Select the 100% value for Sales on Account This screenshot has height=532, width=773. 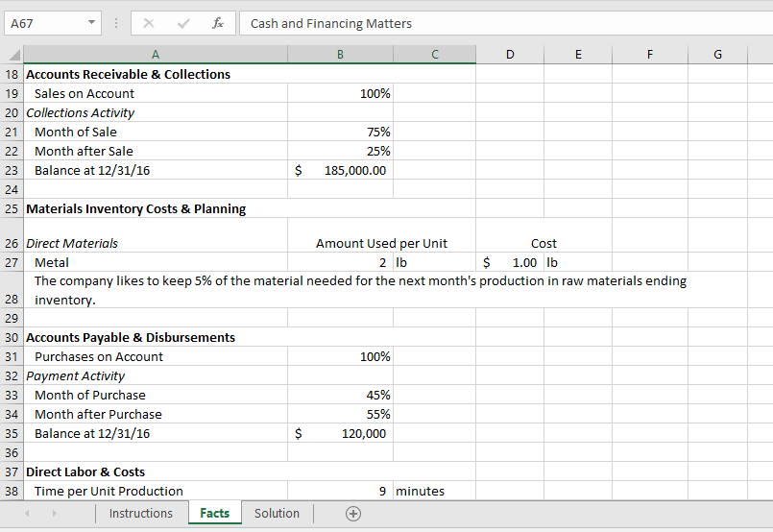[x=340, y=93]
